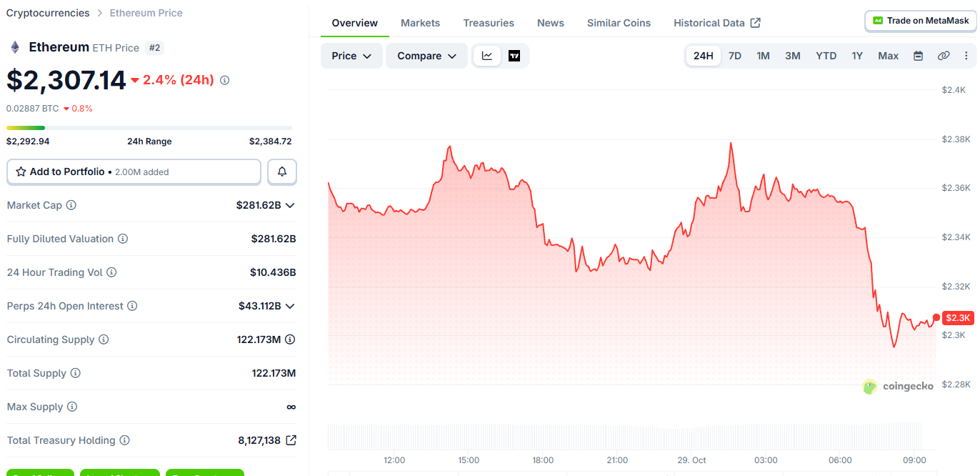The image size is (980, 476).
Task: Click info icon next to Max Supply
Action: click(x=72, y=407)
